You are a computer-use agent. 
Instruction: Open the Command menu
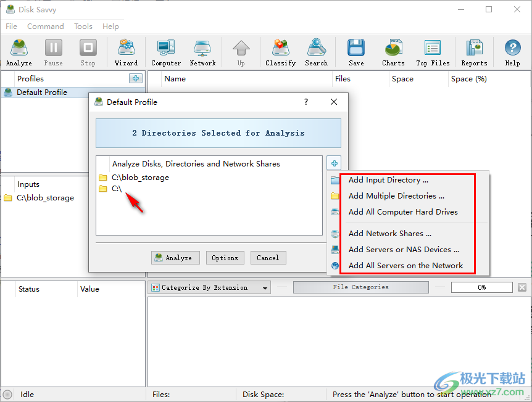point(46,26)
